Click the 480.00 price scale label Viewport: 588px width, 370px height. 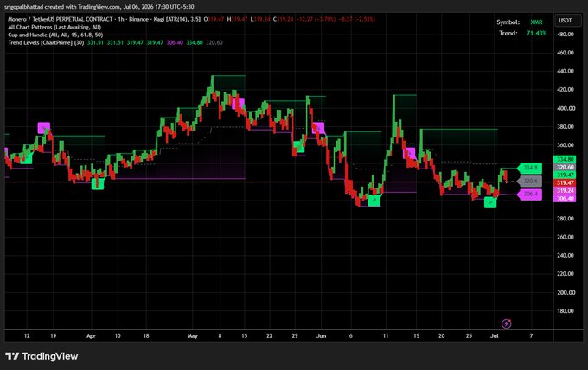(566, 34)
